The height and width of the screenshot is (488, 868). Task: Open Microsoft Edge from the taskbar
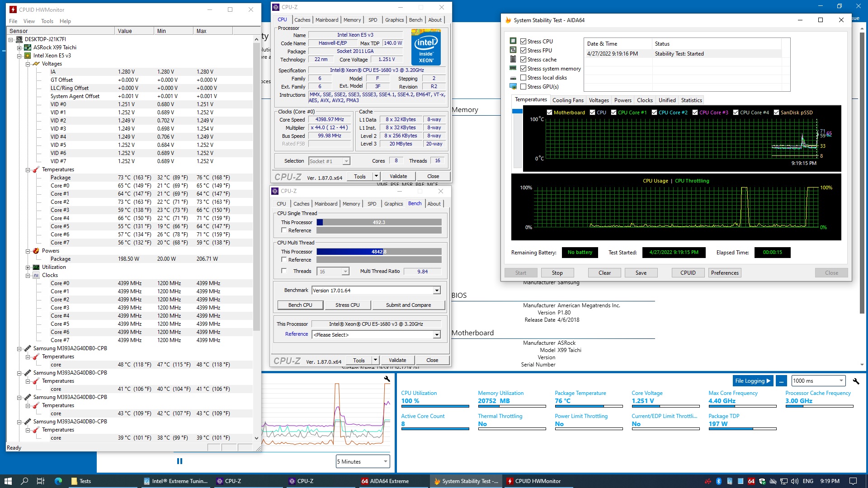point(58,481)
